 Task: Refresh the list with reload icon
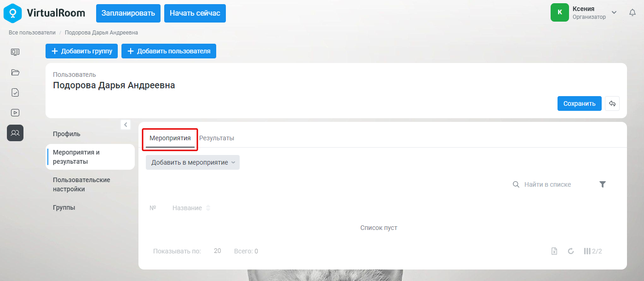571,251
